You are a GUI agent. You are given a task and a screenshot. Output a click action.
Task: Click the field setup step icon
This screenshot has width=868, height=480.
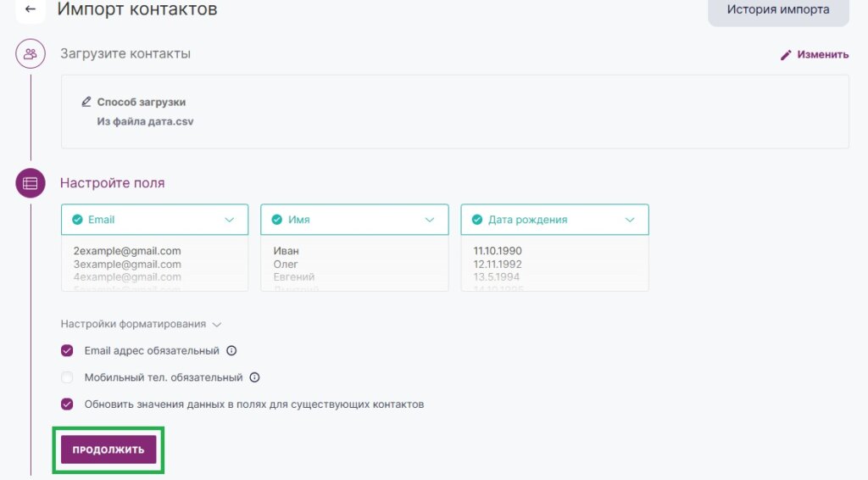click(31, 183)
